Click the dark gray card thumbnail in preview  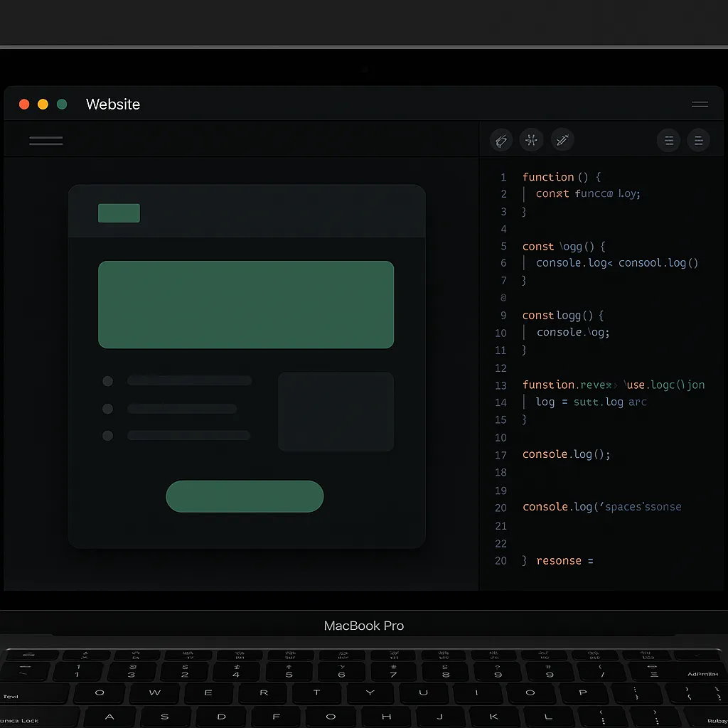click(336, 412)
